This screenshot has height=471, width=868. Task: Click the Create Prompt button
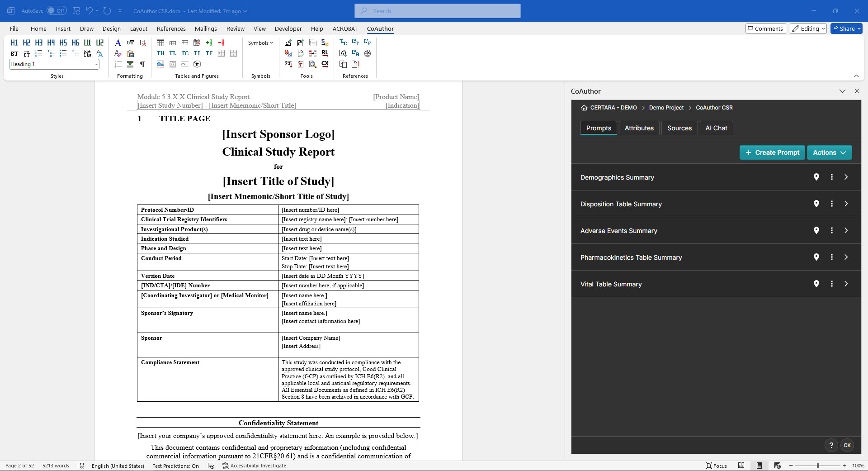772,152
